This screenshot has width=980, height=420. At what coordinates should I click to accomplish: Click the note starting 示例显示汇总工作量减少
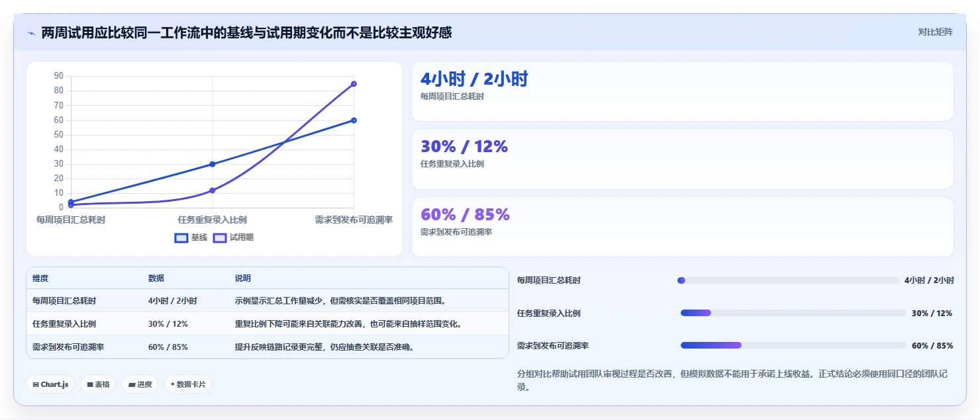click(x=341, y=301)
